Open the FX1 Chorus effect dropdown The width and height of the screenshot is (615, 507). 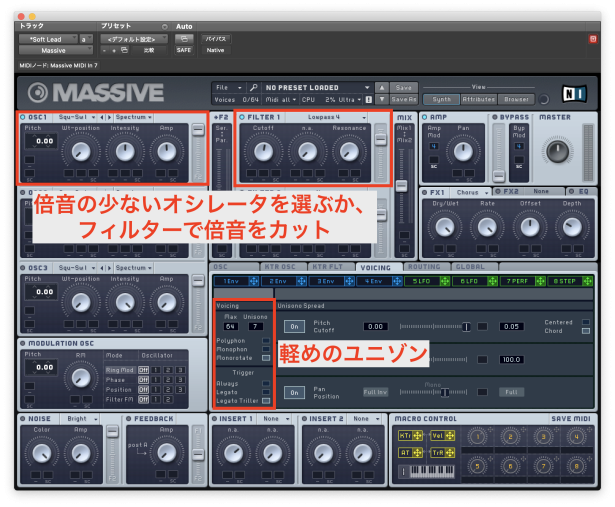470,191
